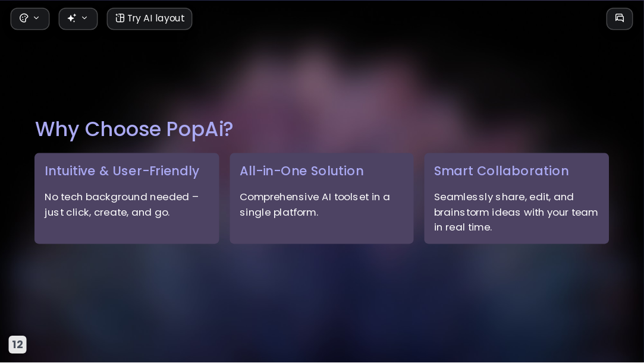The width and height of the screenshot is (644, 363).
Task: Click the Try AI layout button
Action: tap(149, 18)
